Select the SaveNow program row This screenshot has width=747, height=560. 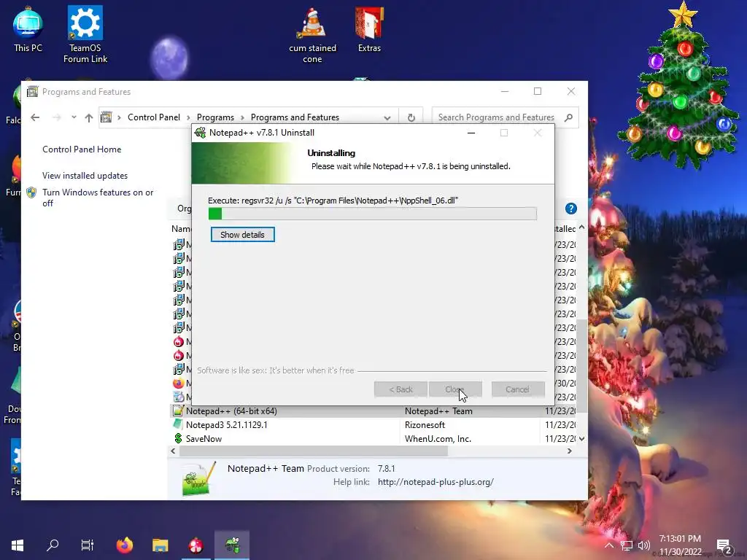(x=373, y=438)
